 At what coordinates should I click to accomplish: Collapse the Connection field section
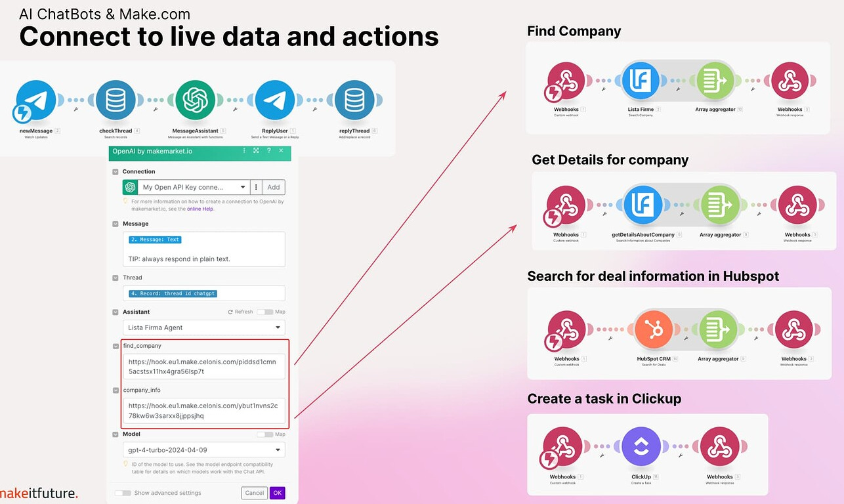116,172
